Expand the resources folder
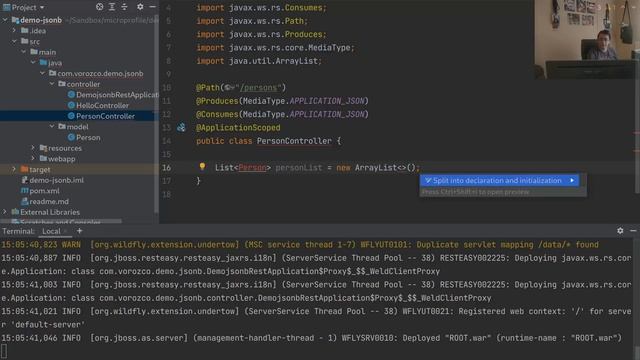This screenshot has height=360, width=640. point(33,148)
